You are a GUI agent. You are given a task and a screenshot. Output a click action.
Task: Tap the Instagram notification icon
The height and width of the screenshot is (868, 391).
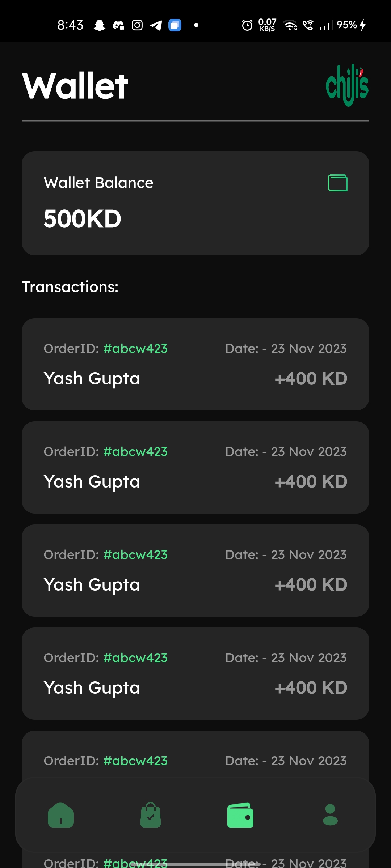pyautogui.click(x=137, y=25)
